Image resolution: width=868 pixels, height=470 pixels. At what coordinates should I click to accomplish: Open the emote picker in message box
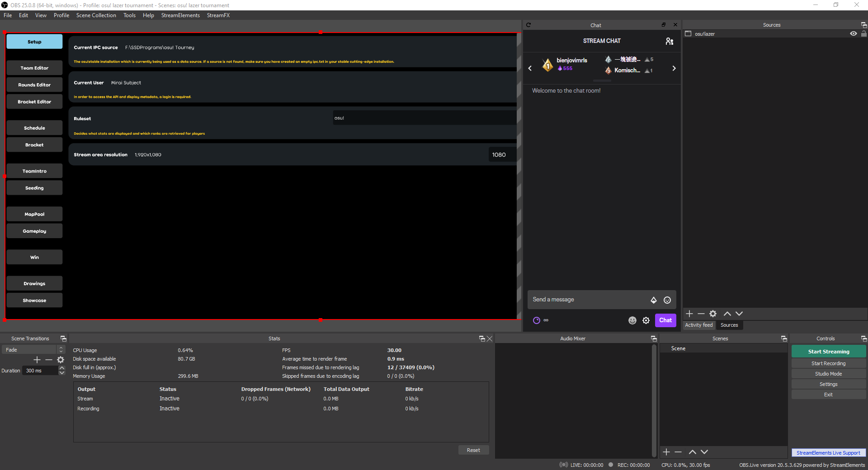pos(667,300)
